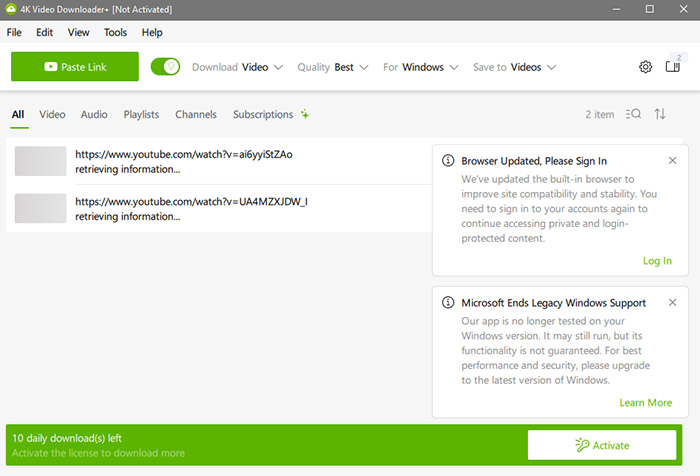This screenshot has height=476, width=700.
Task: Dismiss the Browser Updated notification
Action: (x=672, y=160)
